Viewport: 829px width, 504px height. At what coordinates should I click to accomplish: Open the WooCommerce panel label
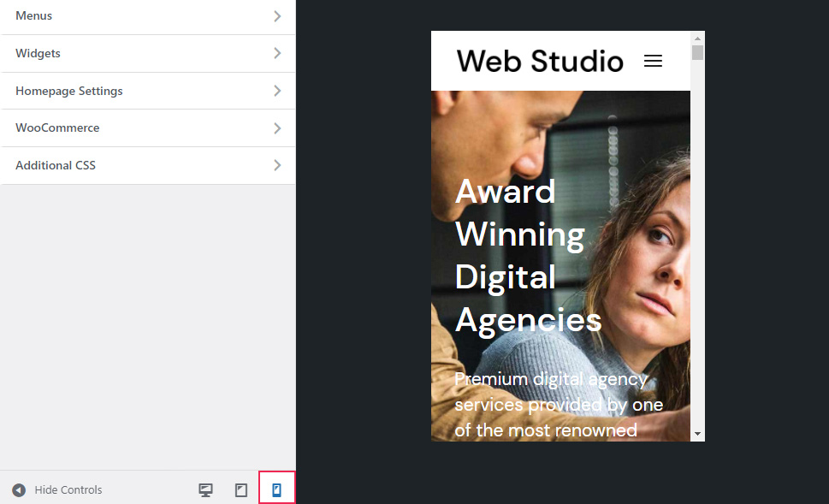[x=57, y=127]
